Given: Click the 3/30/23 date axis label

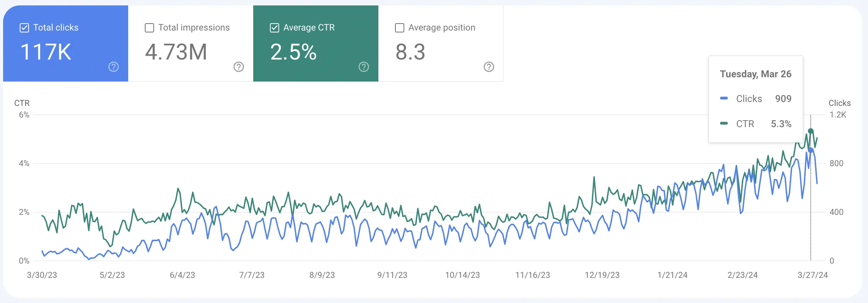Looking at the screenshot, I should pos(42,275).
